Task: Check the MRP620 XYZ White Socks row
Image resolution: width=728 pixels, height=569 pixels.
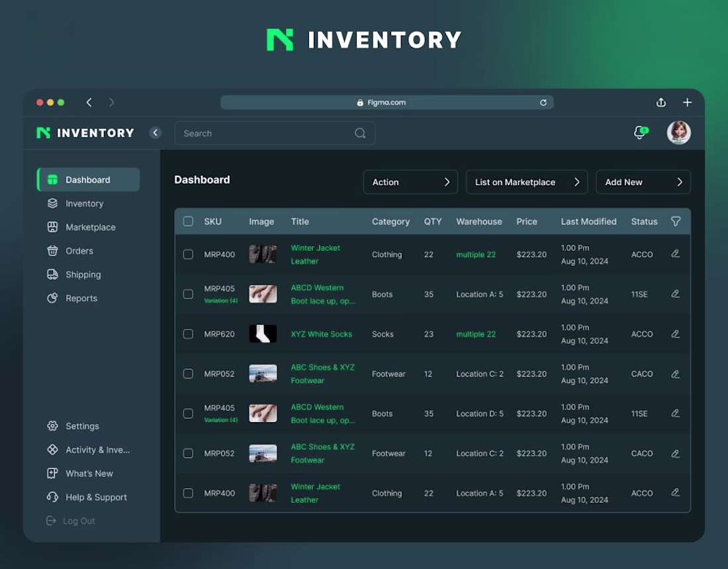Action: click(x=188, y=334)
